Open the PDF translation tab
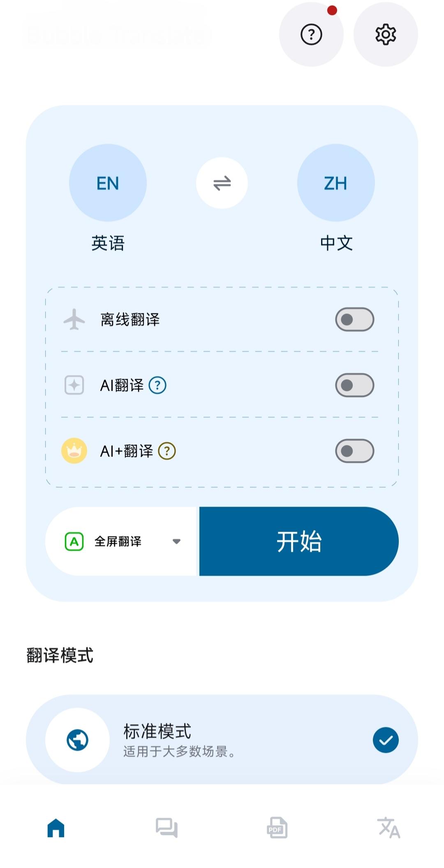444x868 pixels. 277,828
